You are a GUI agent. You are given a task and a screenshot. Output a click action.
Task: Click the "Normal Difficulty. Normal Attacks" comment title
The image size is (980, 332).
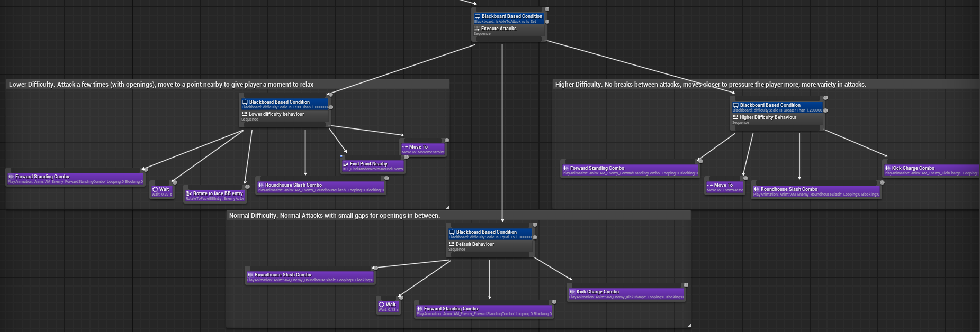[x=334, y=216]
